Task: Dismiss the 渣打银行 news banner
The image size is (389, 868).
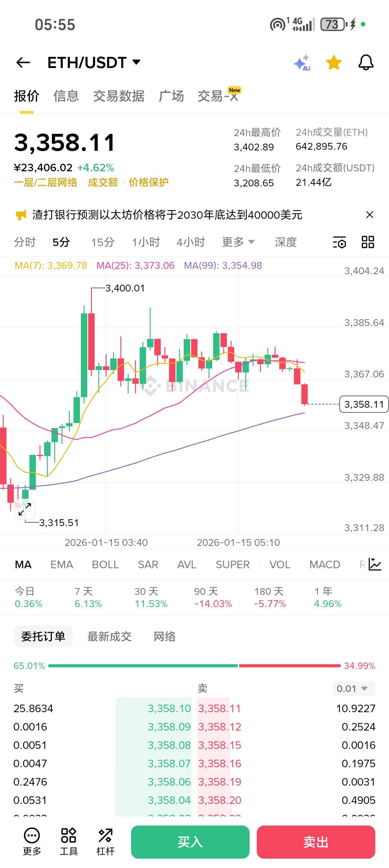Action: [370, 215]
